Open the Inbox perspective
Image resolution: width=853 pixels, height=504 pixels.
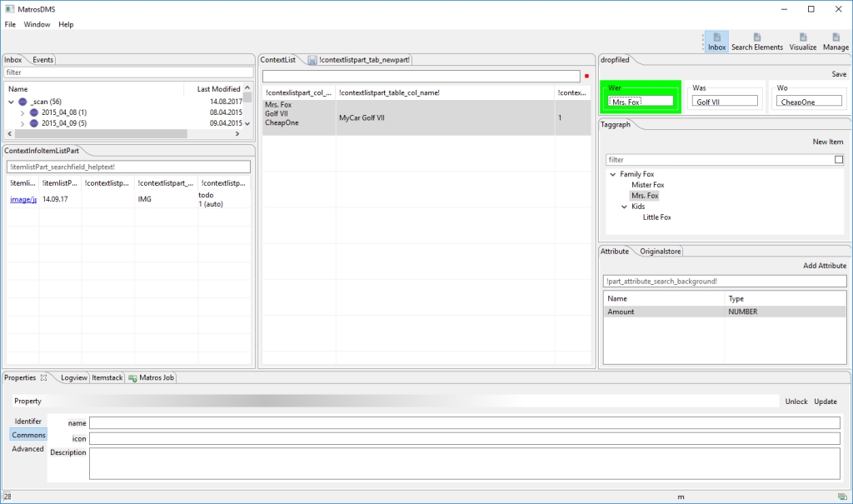(716, 40)
